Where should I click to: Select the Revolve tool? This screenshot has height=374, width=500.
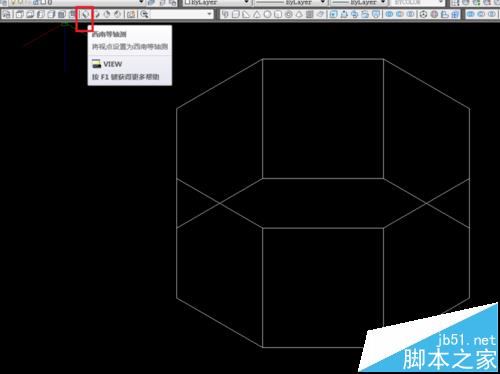pos(365,14)
